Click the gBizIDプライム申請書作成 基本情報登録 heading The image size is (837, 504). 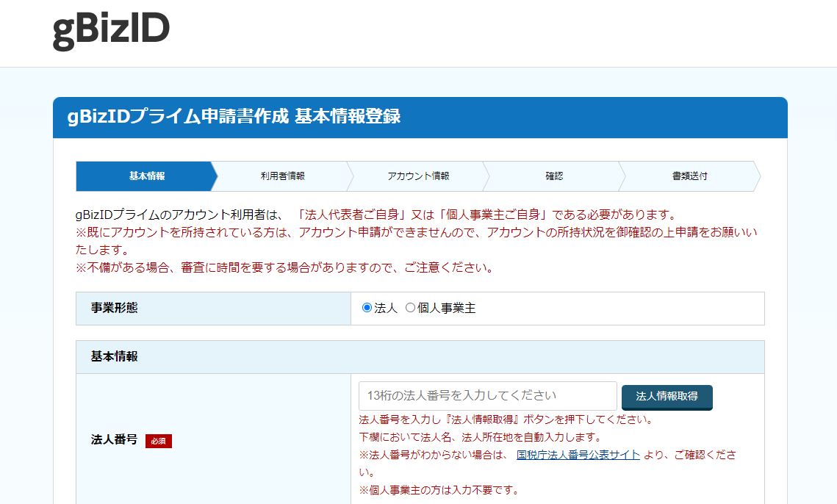point(234,116)
